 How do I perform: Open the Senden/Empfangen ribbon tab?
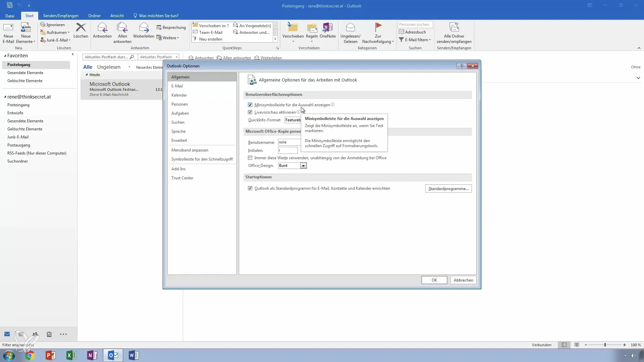pyautogui.click(x=61, y=16)
